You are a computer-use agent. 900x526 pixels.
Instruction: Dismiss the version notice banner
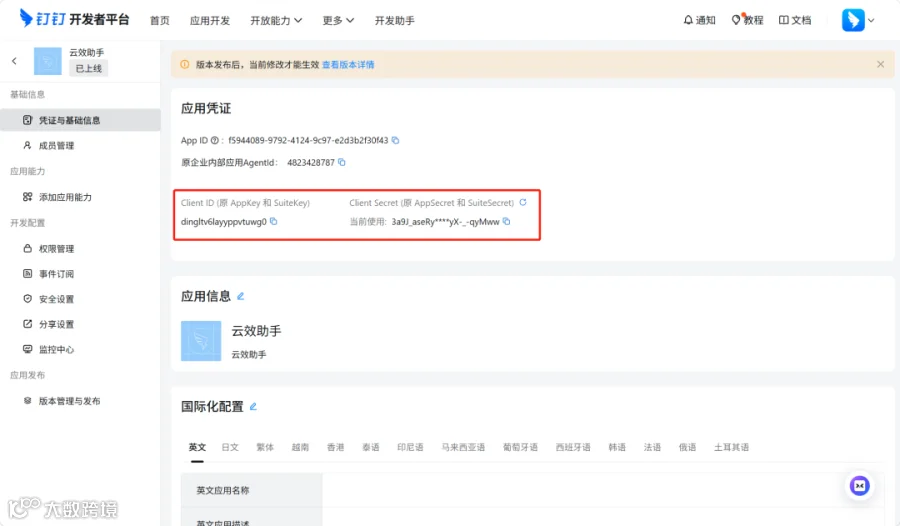click(x=880, y=64)
